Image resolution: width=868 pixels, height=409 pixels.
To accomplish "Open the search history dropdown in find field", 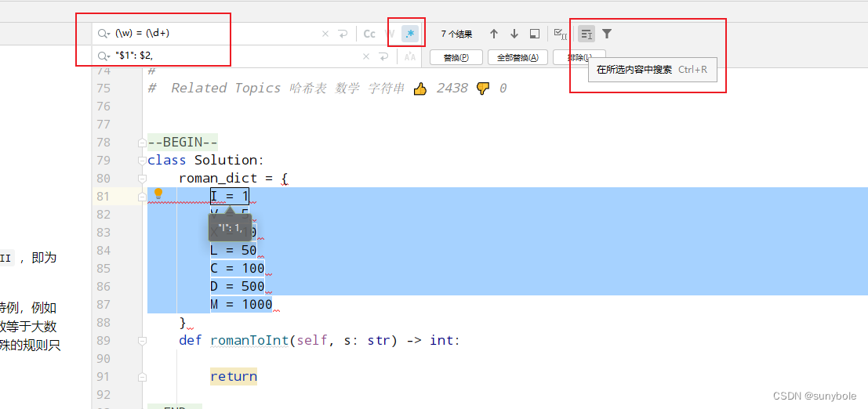I will coord(104,34).
